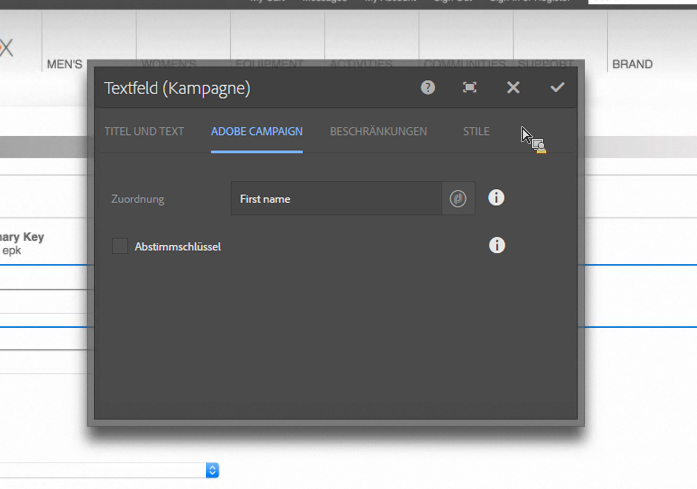
Task: Confirm the dialog with the checkmark
Action: pyautogui.click(x=557, y=87)
